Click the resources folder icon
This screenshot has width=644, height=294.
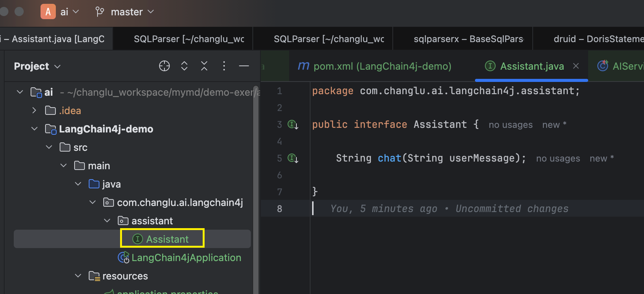tap(94, 276)
